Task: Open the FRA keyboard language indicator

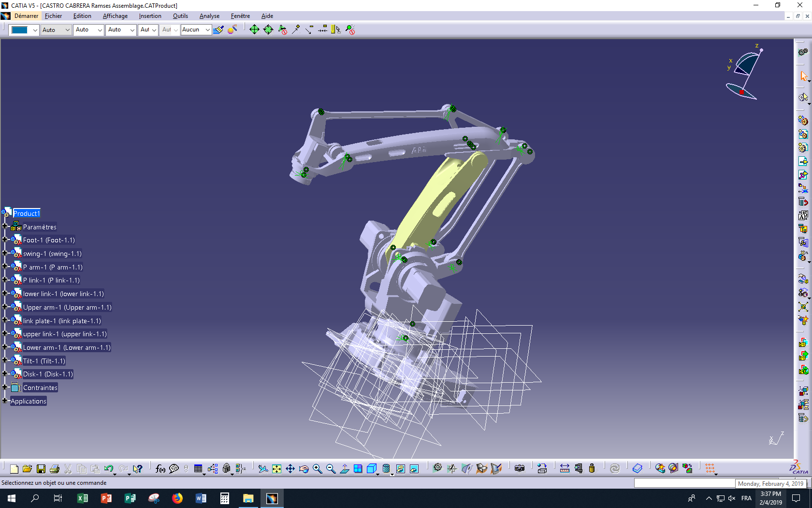Action: [x=746, y=498]
